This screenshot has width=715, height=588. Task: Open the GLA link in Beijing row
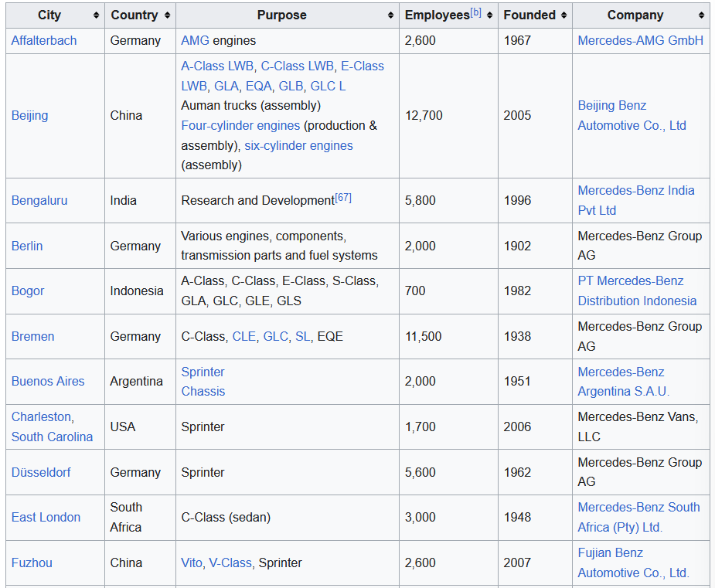point(226,86)
